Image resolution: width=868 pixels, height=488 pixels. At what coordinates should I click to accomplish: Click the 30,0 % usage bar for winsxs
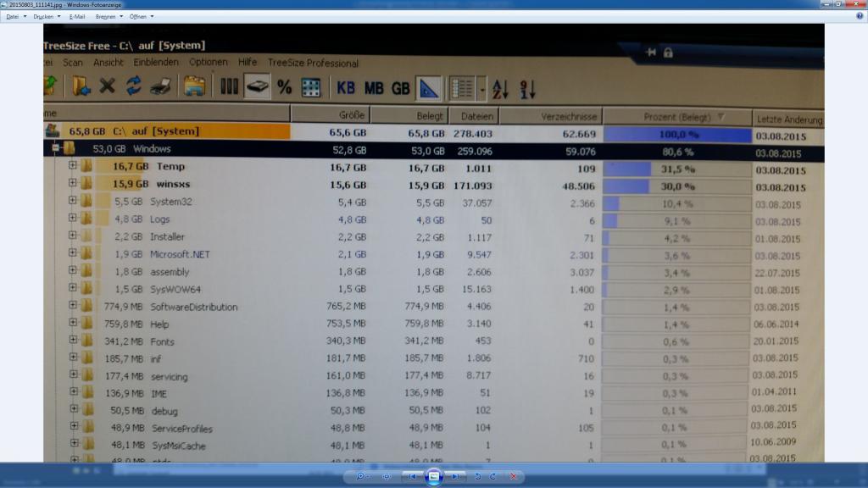click(x=677, y=186)
